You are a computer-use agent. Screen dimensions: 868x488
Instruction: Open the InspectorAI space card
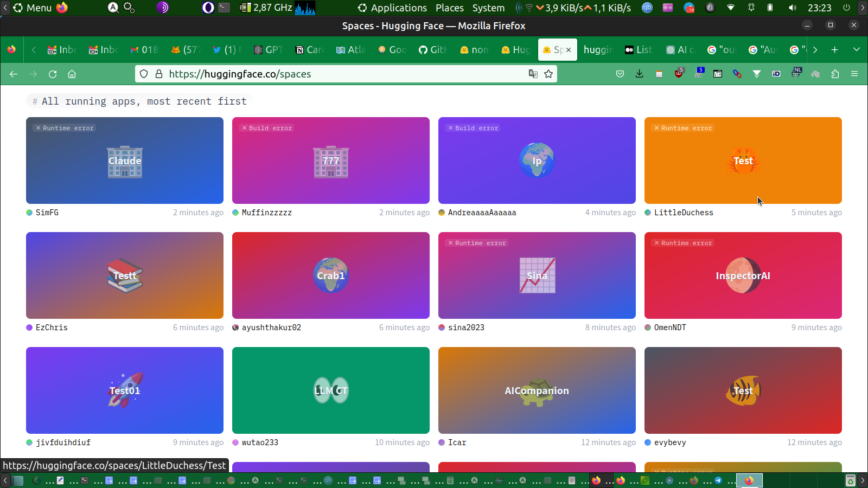click(x=743, y=275)
